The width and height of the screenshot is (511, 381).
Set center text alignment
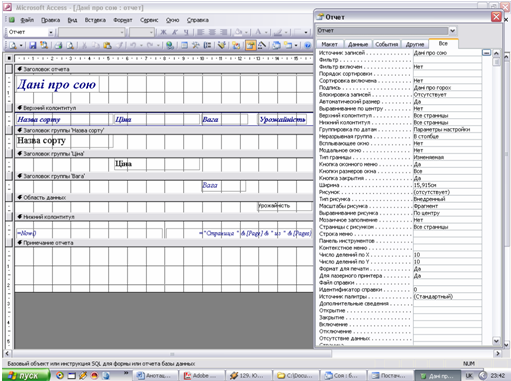point(212,32)
